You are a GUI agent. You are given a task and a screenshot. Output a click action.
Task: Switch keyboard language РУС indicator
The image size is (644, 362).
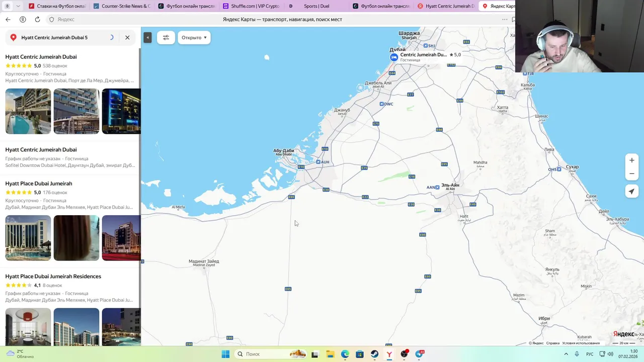pyautogui.click(x=590, y=354)
